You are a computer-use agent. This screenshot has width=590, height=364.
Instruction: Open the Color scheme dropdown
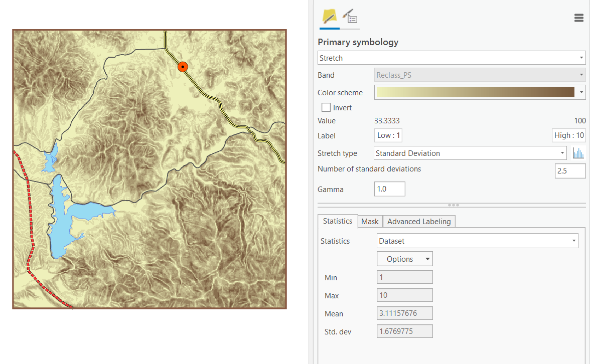pos(581,92)
